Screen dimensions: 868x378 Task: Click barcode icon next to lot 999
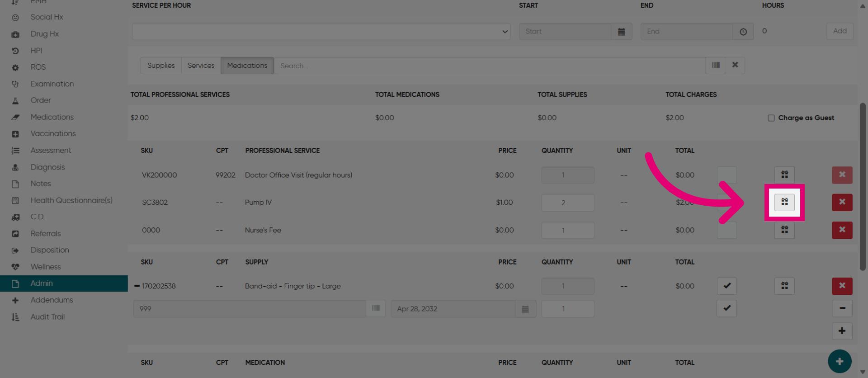(x=376, y=308)
